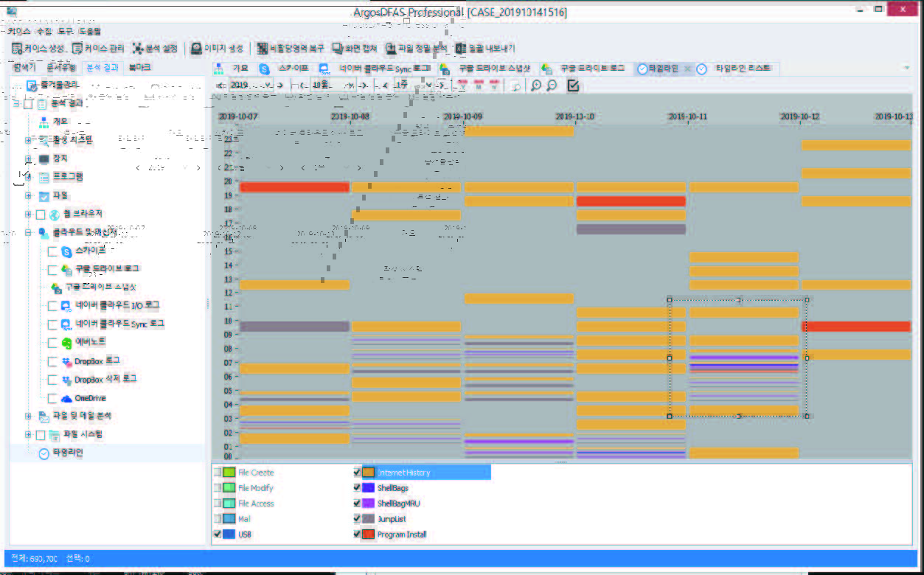Open 분석 설정 from the toolbar
The image size is (924, 575).
tap(156, 48)
